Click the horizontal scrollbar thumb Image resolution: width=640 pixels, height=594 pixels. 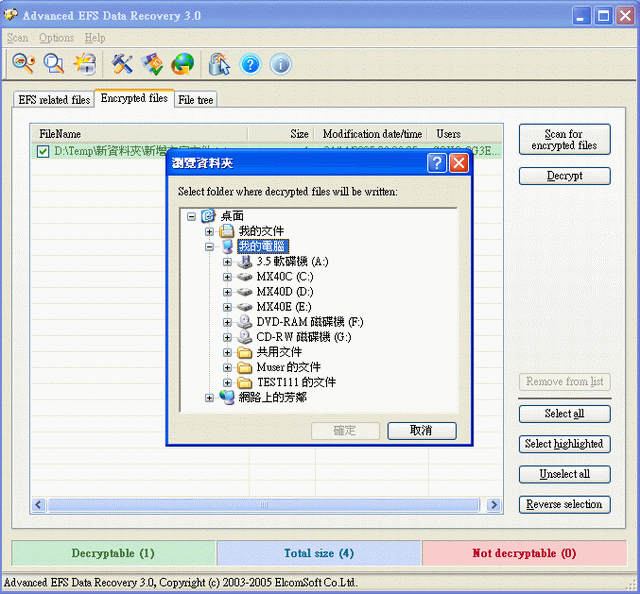coord(263,505)
